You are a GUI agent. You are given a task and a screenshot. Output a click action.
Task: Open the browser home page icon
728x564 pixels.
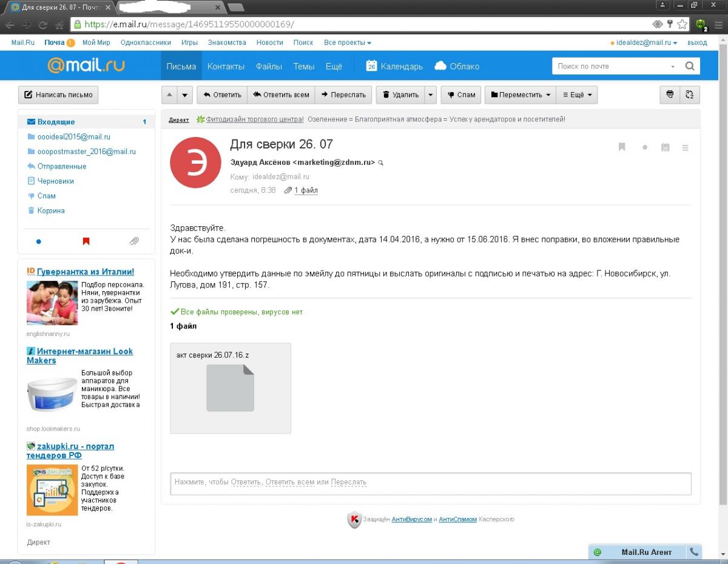tap(59, 25)
